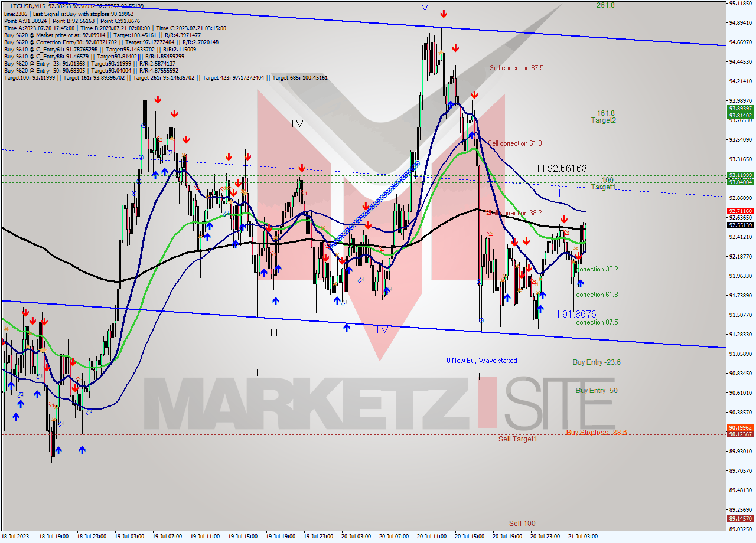Click the green 93.81402 price tag
Image resolution: width=756 pixels, height=543 pixels.
741,116
